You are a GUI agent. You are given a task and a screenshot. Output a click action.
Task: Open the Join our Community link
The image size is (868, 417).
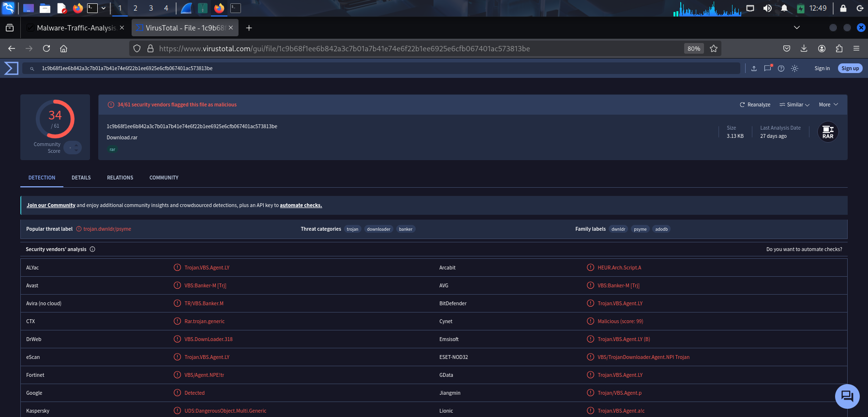tap(51, 205)
